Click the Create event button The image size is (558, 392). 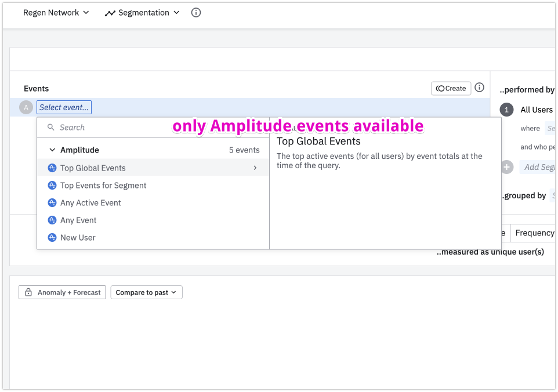pos(451,88)
